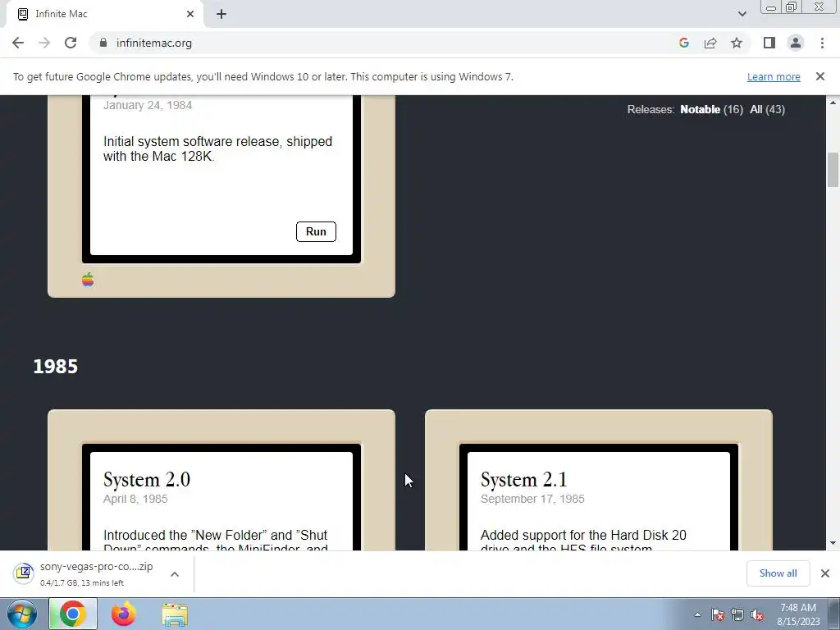Switch to All (43) releases
Screen dimensions: 840x630
767,109
